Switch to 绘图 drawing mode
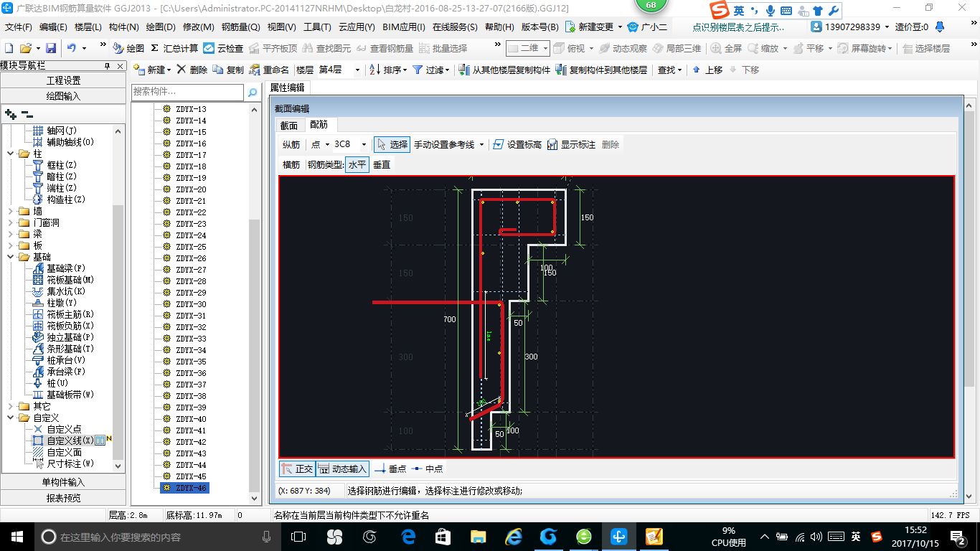The height and width of the screenshot is (551, 980). [x=128, y=48]
